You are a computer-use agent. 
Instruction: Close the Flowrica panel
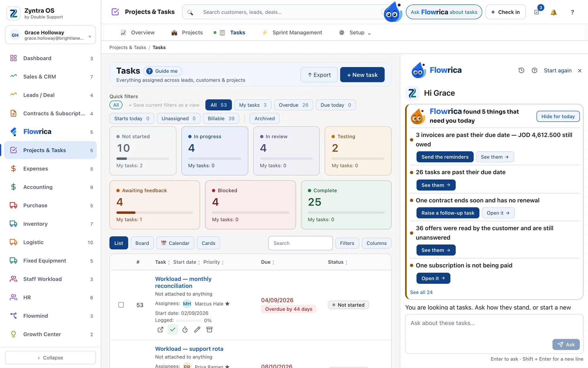coord(580,71)
